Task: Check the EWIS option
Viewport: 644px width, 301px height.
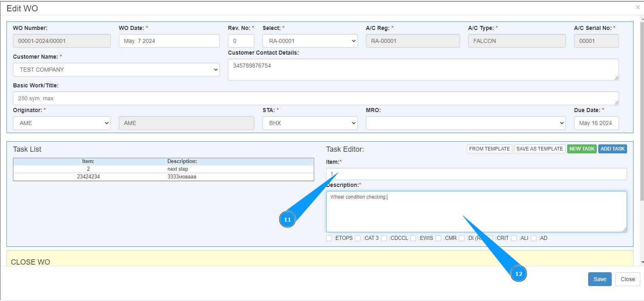Action: tap(413, 238)
